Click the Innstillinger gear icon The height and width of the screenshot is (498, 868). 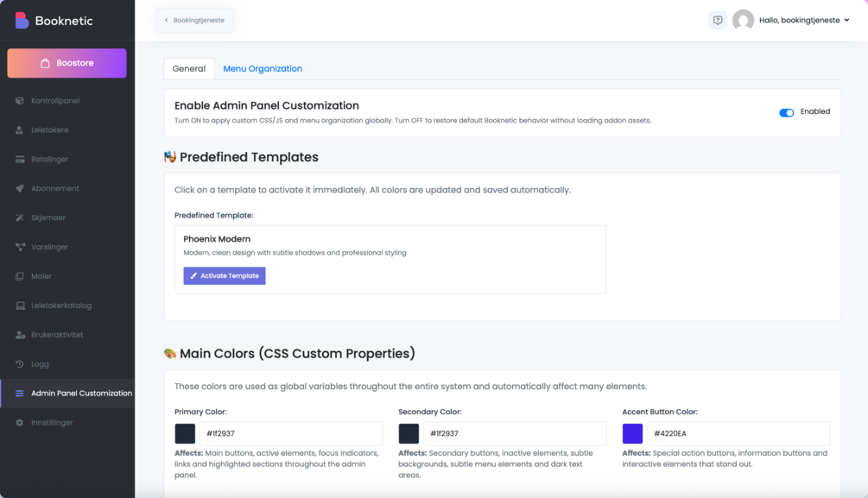[x=20, y=423]
